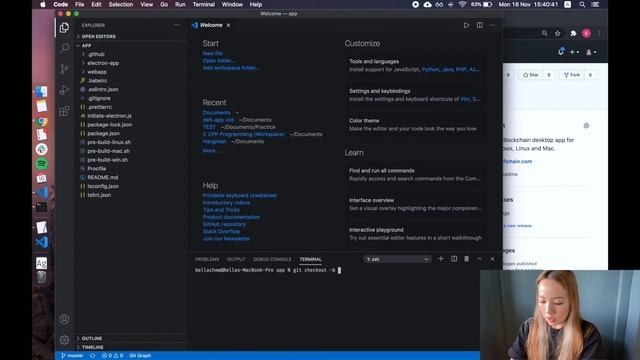Viewport: 640px width, 360px height.
Task: Click the Wi-Fi menu bar icon
Action: 462,4
